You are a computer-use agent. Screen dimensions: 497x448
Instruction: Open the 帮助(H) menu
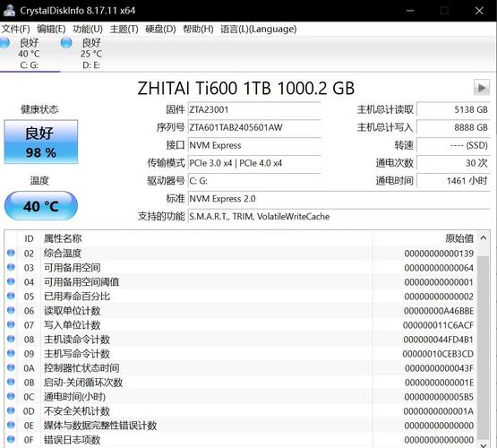(198, 30)
